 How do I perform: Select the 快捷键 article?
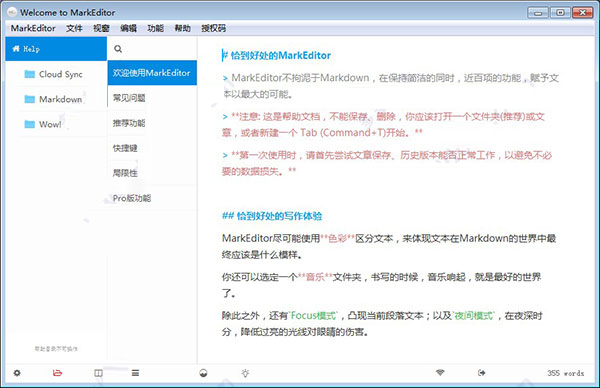tap(152, 148)
